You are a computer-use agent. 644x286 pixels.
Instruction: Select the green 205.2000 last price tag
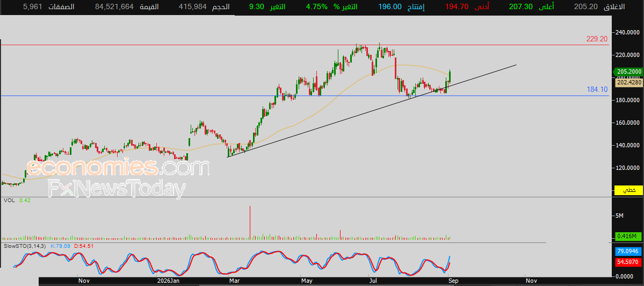[628, 71]
